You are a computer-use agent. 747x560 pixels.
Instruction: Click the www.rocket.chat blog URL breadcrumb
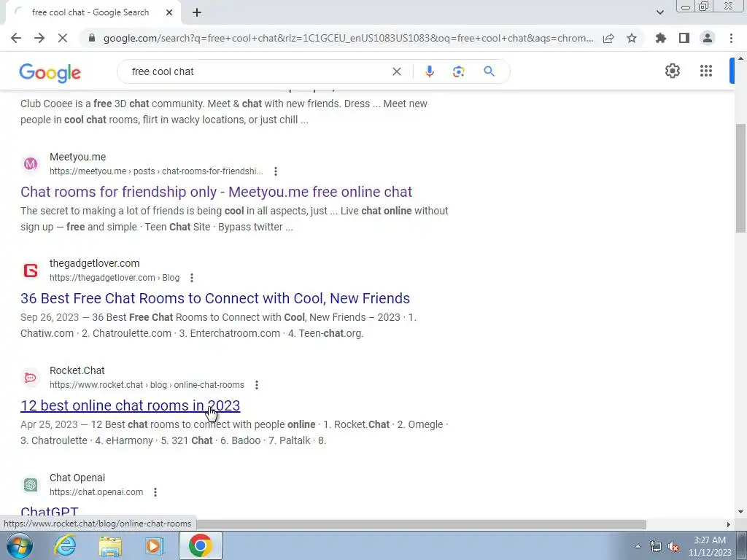click(x=147, y=385)
